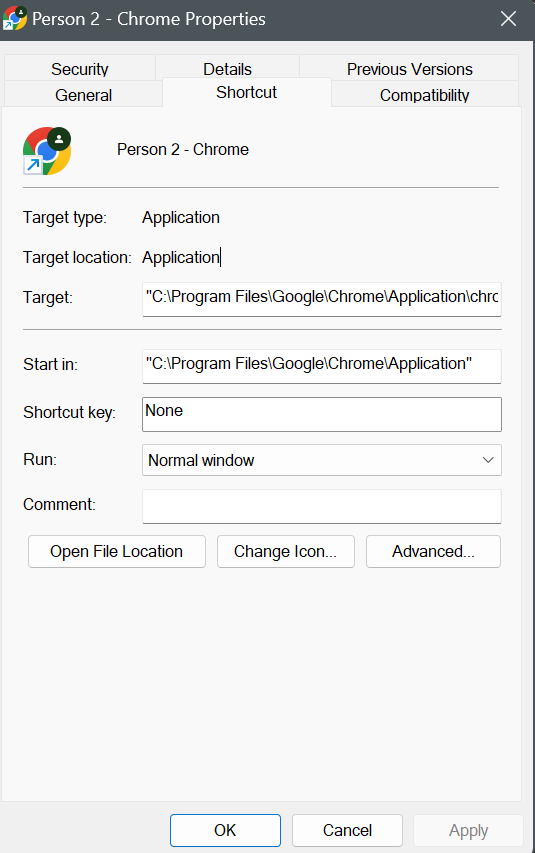
Task: Focus the Shortcut key field
Action: pyautogui.click(x=322, y=415)
